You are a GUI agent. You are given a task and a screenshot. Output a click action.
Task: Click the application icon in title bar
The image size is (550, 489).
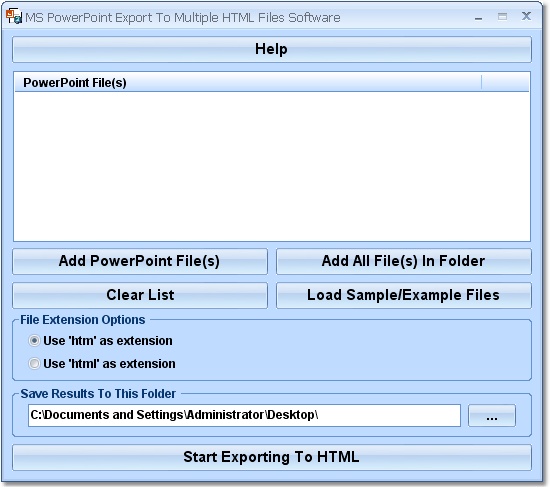(x=14, y=16)
